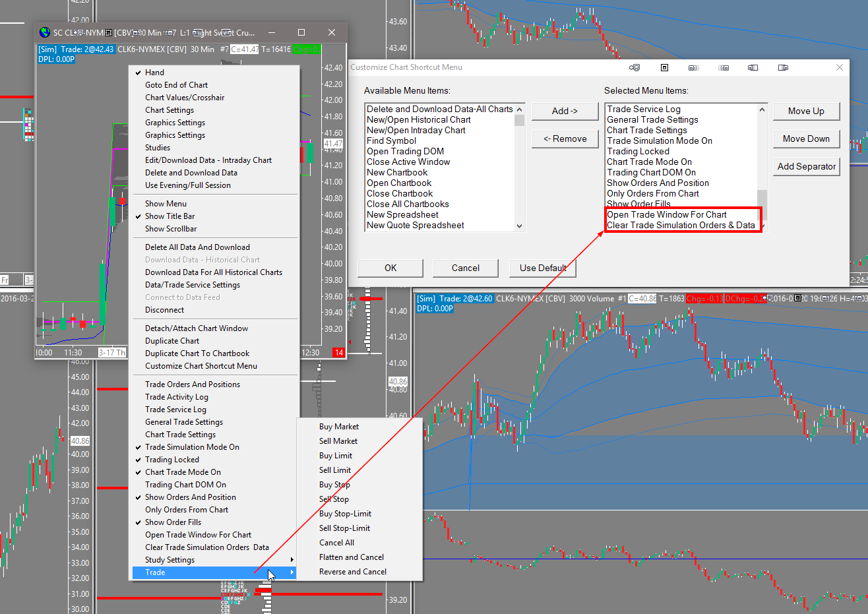Click up arrow of Selected Menu Items scrollbar

click(762, 109)
